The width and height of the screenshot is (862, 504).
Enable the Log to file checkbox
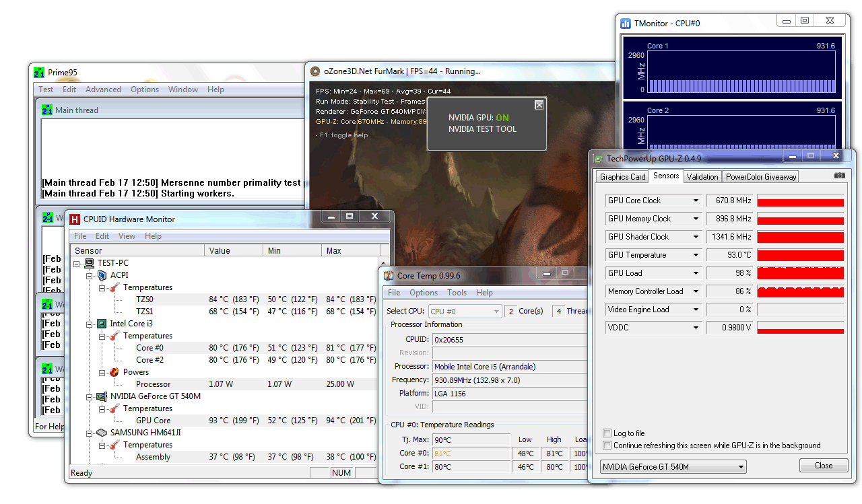click(x=607, y=433)
